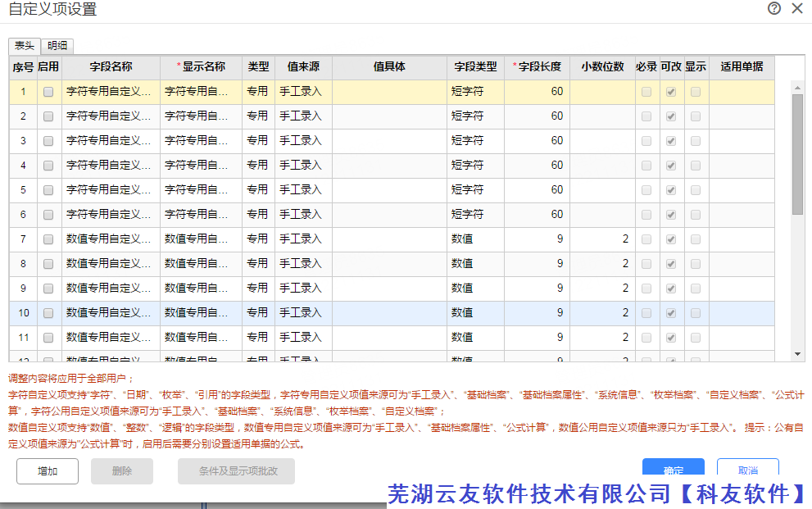Image resolution: width=812 pixels, height=509 pixels.
Task: Tick the 启用 checkbox in row 5
Action: click(48, 190)
